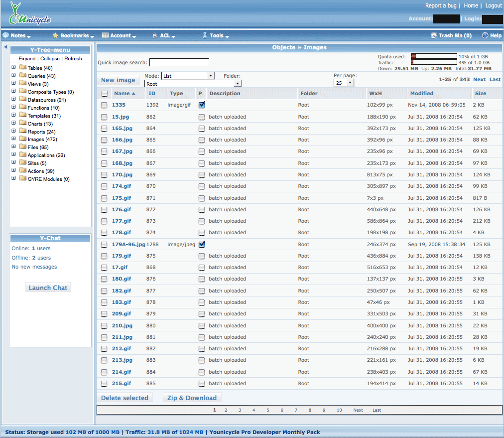Collapse the left sidebar with arrow icon
504x438 pixels.
click(x=5, y=47)
